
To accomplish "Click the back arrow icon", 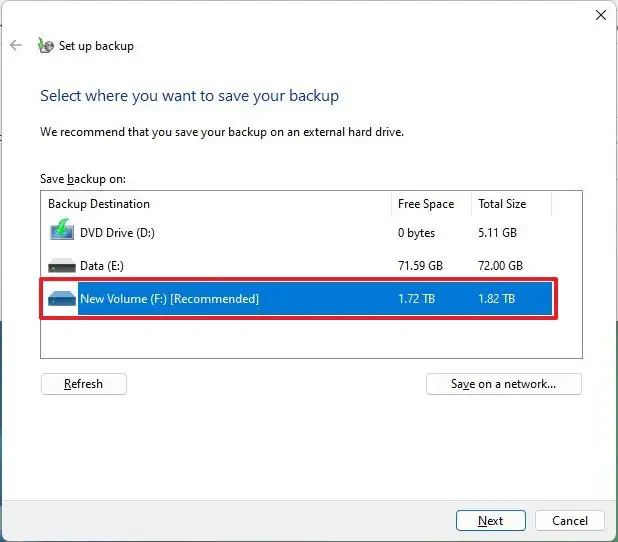I will [16, 45].
